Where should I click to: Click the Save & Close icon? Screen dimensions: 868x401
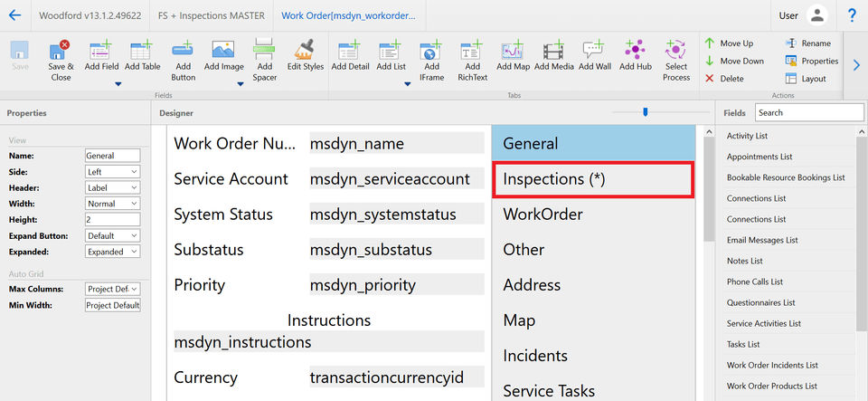tap(60, 50)
